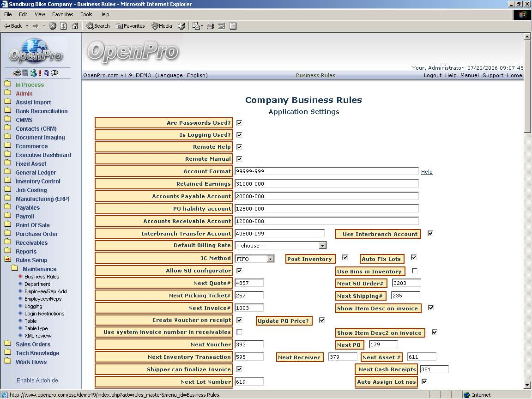This screenshot has width=532, height=399.
Task: Click the browser Home toolbar icon
Action: tap(75, 26)
